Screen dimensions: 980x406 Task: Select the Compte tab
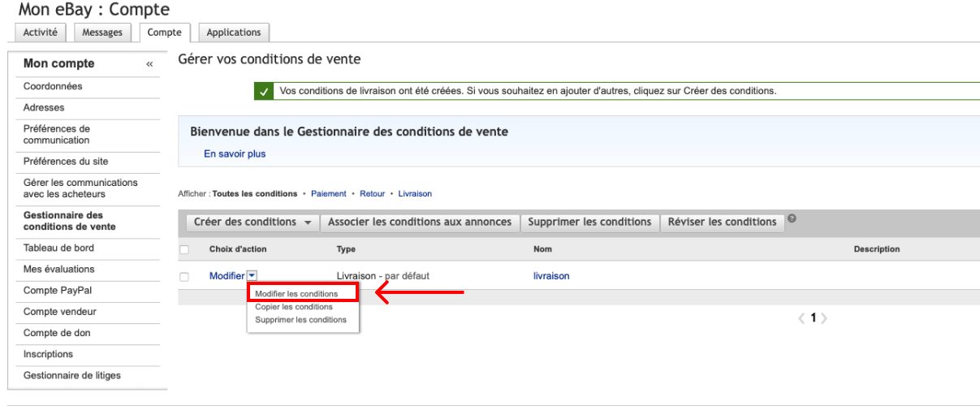pos(165,32)
